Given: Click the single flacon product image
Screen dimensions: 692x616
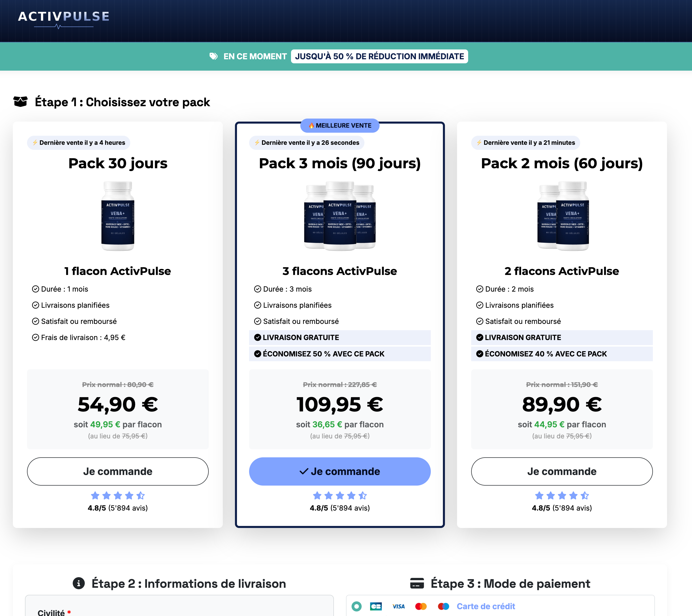Looking at the screenshot, I should click(x=118, y=216).
